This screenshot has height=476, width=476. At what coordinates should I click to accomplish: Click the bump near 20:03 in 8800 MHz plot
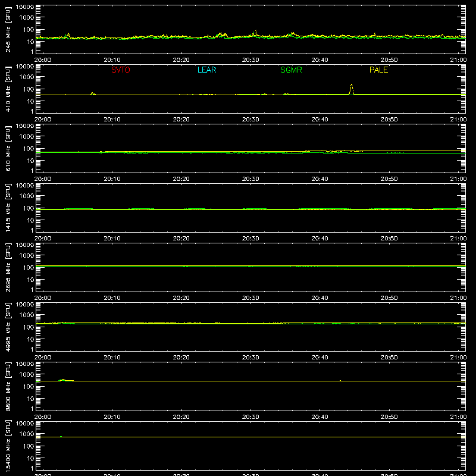pos(63,380)
